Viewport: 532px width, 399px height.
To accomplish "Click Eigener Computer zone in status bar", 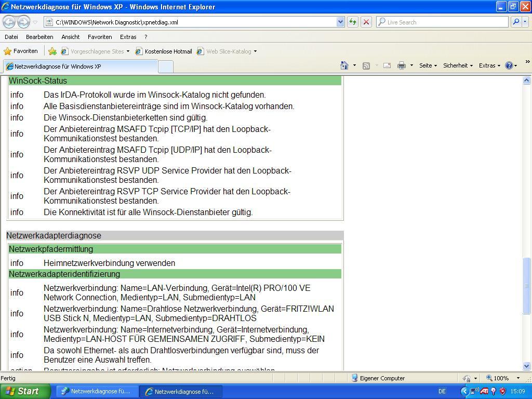I will tap(378, 378).
